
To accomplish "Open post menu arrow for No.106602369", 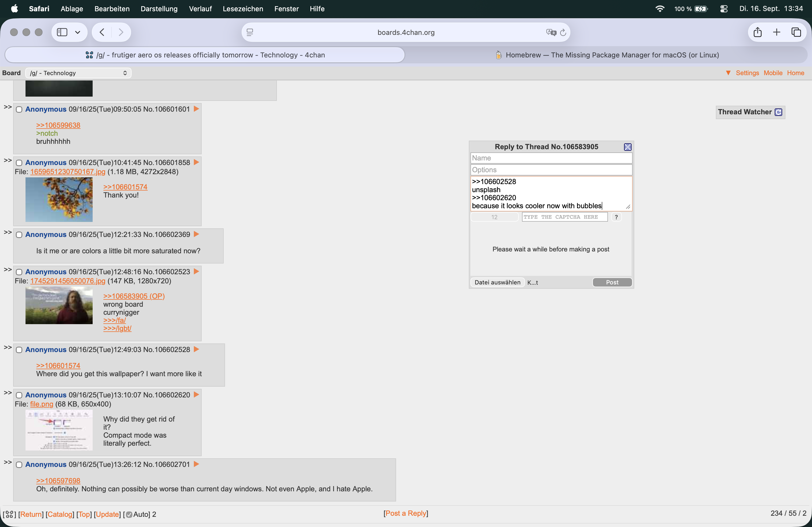I will point(196,234).
